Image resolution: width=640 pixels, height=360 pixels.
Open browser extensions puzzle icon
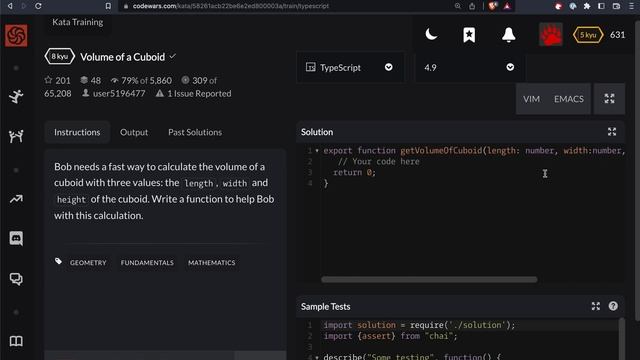click(x=587, y=6)
